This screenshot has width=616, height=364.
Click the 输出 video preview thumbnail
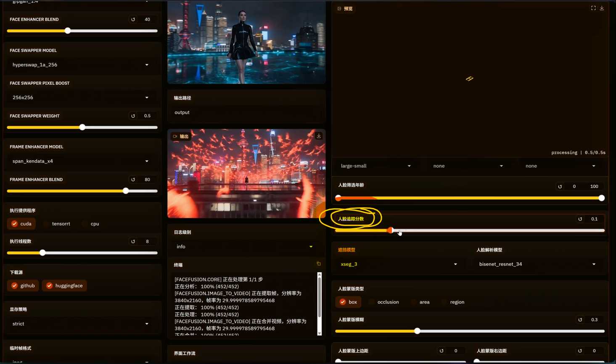point(246,174)
